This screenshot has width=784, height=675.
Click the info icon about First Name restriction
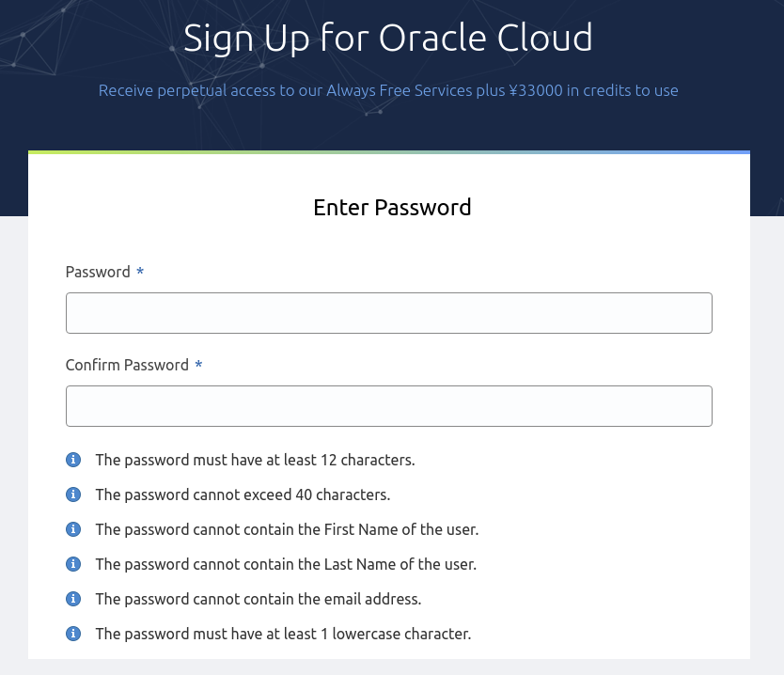tap(73, 529)
